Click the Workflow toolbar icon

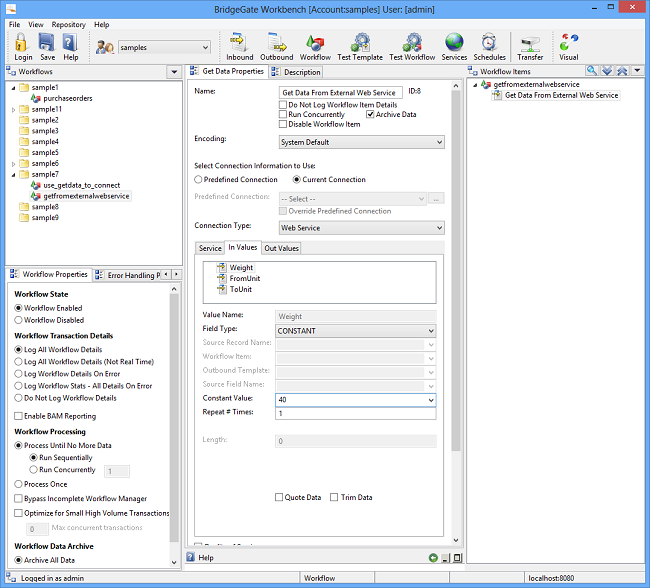point(315,44)
